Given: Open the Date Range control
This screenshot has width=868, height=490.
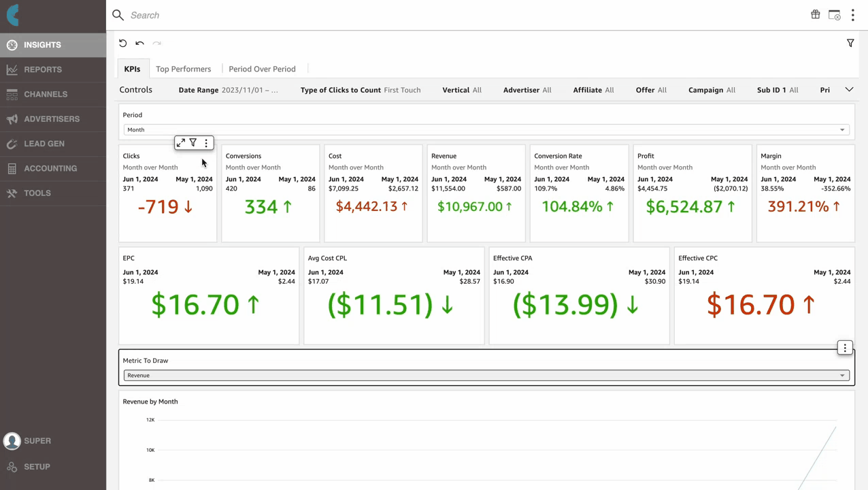Looking at the screenshot, I should (x=228, y=89).
